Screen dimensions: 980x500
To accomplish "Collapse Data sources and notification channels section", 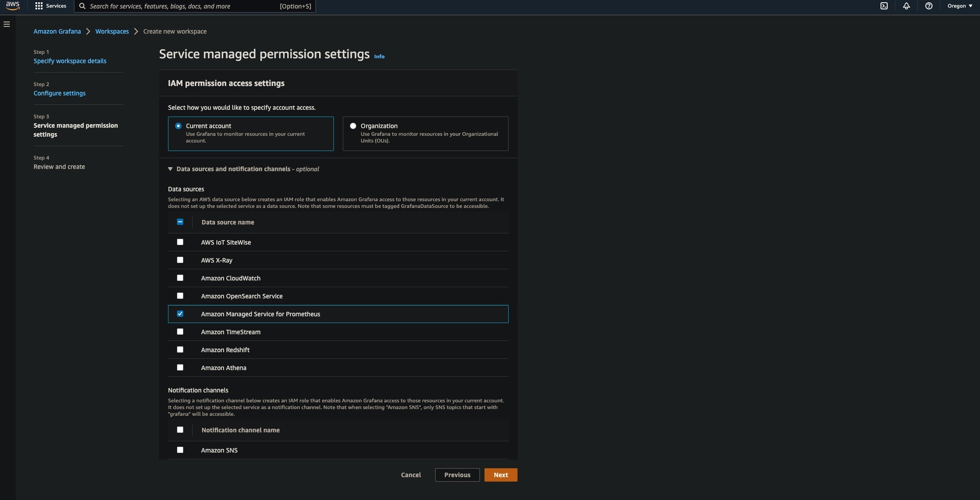I will (x=170, y=169).
